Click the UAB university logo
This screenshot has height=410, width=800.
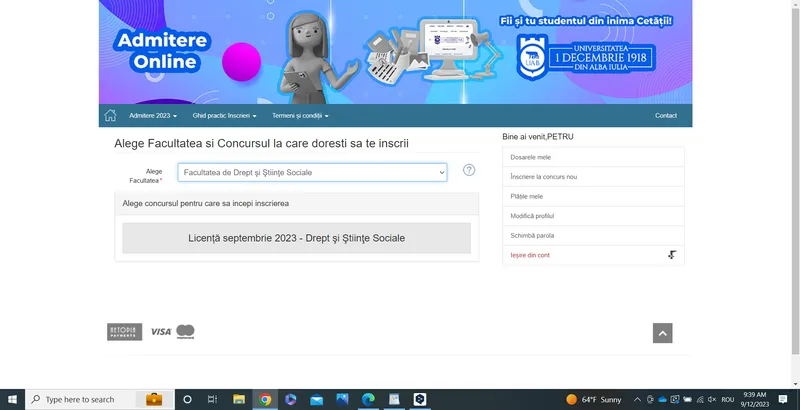[x=533, y=55]
